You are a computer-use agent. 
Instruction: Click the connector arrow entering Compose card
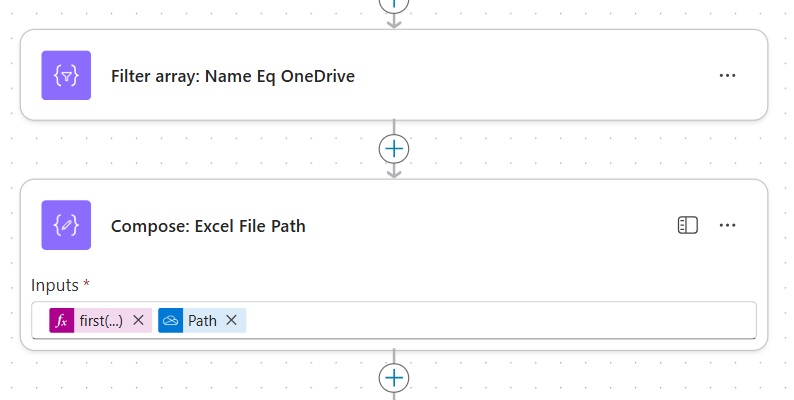394,172
